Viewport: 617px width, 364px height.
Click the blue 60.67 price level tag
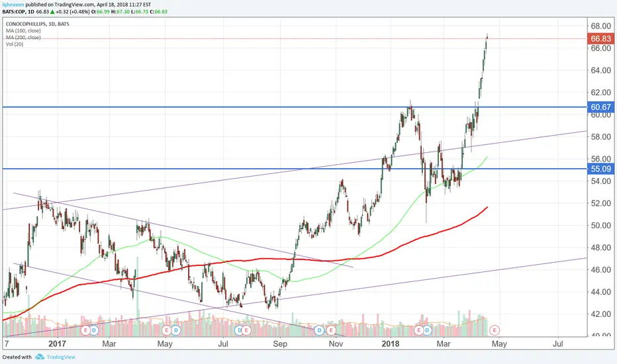[x=601, y=107]
